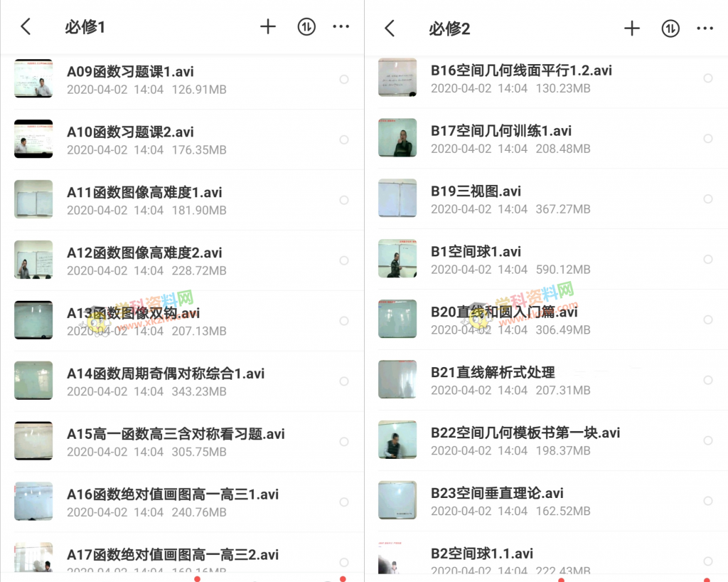This screenshot has width=728, height=582.
Task: Open file B1空间球1.avi
Action: point(546,259)
